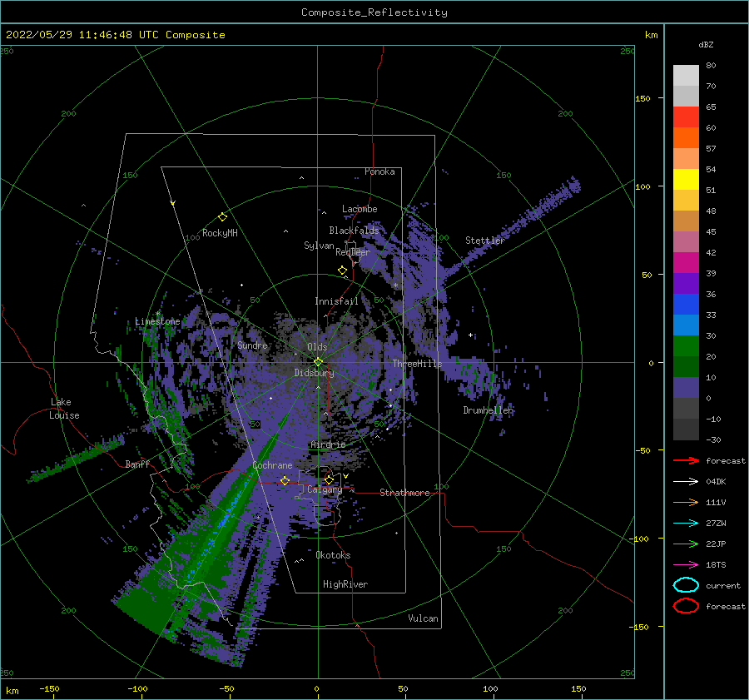Click the 04DK legend text
The width and height of the screenshot is (749, 700).
(716, 482)
